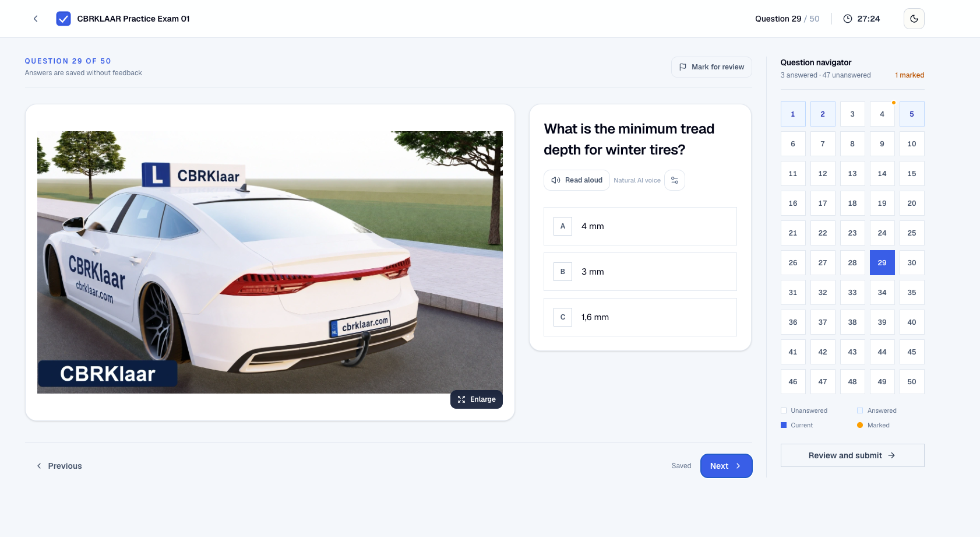The height and width of the screenshot is (537, 980).
Task: Jump to question 25 in navigator
Action: 912,233
